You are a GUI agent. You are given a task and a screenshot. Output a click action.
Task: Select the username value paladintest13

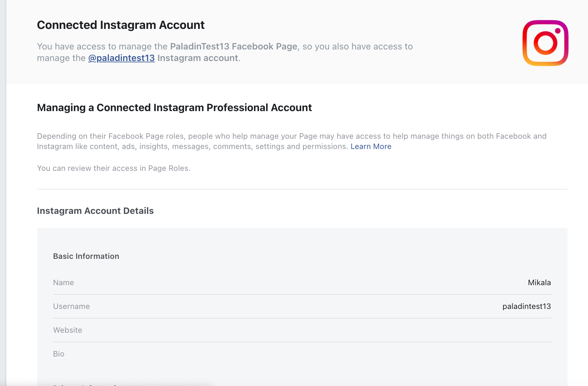(526, 306)
